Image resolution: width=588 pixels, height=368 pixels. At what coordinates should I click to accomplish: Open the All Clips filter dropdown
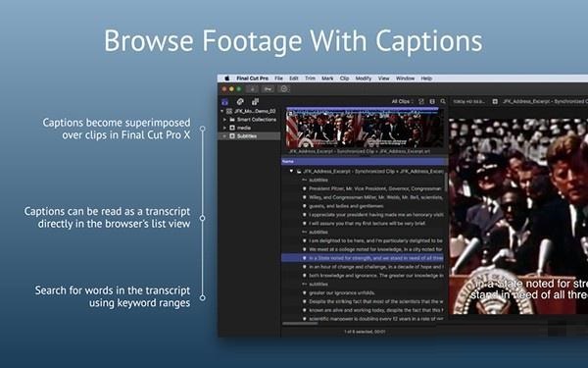[402, 101]
